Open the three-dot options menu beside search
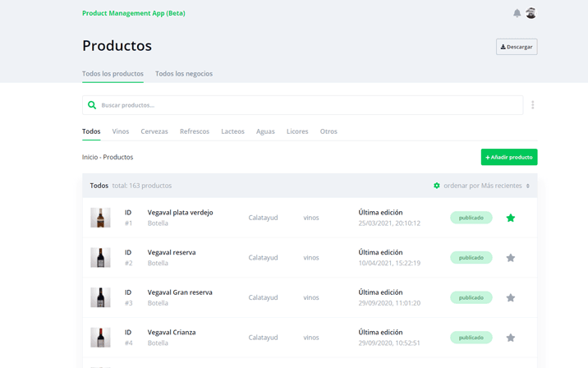The height and width of the screenshot is (368, 588). (532, 105)
